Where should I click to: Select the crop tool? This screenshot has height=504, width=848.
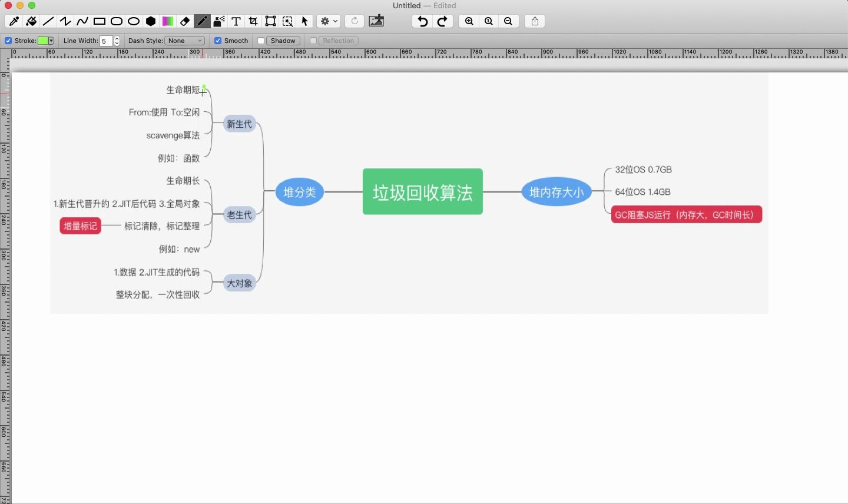point(253,21)
